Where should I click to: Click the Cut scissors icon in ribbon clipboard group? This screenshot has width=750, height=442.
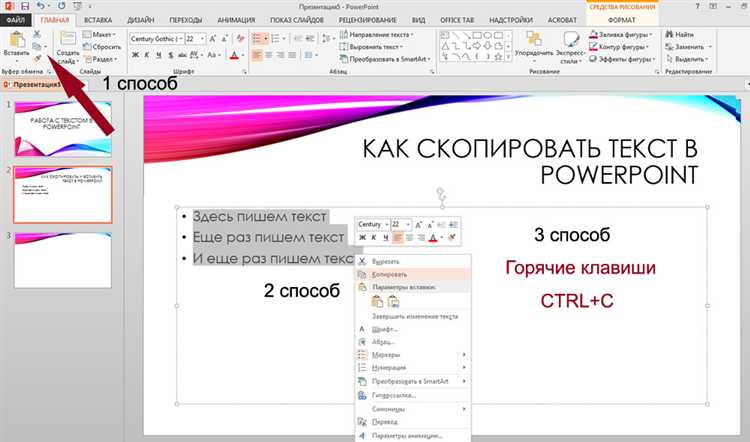coord(37,34)
